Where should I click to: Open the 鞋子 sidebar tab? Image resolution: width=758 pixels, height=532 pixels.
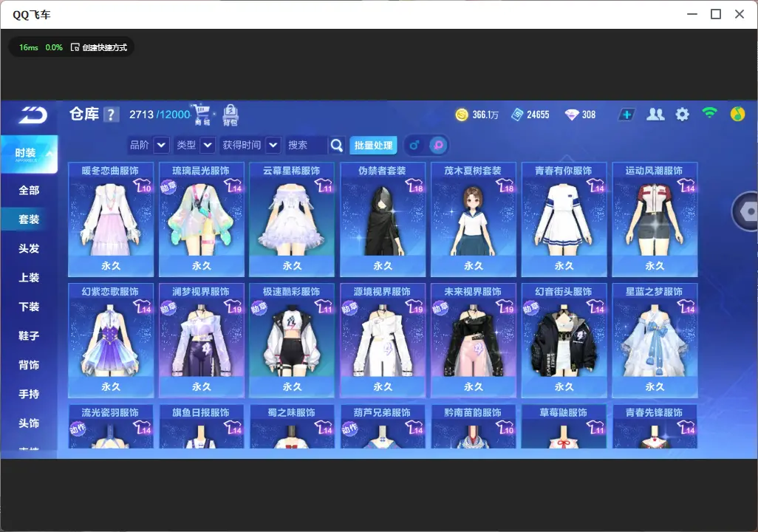point(29,335)
